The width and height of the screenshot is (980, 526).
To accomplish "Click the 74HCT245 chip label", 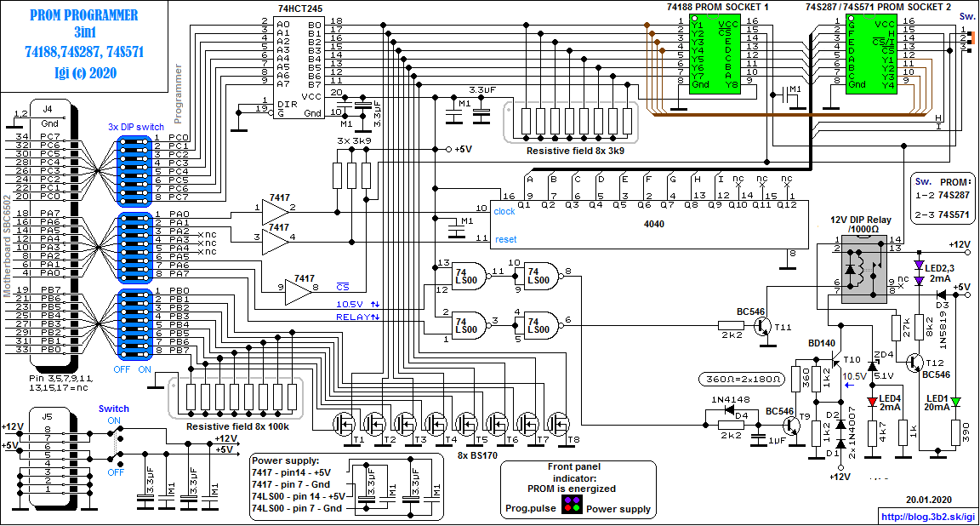I will 299,9.
